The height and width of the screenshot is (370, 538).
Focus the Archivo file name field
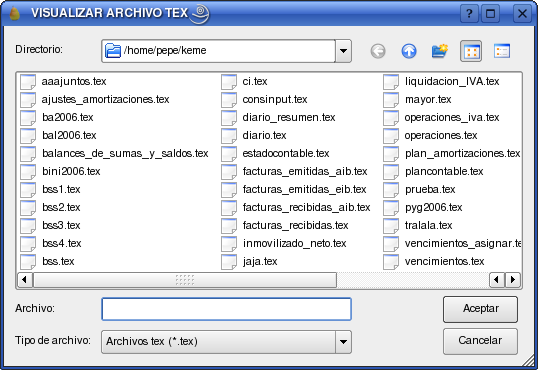tap(226, 309)
